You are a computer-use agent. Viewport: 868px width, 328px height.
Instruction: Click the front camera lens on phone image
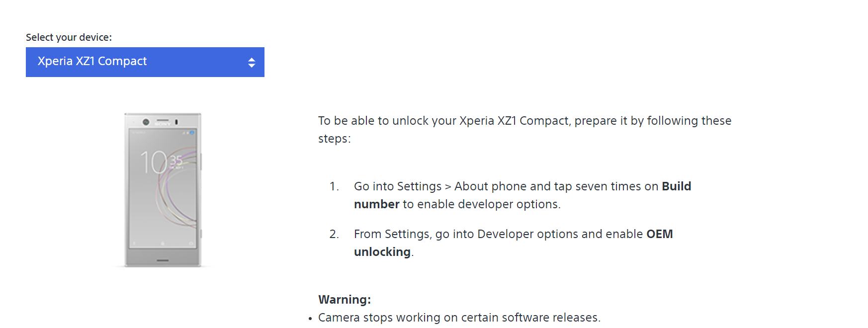click(x=146, y=122)
